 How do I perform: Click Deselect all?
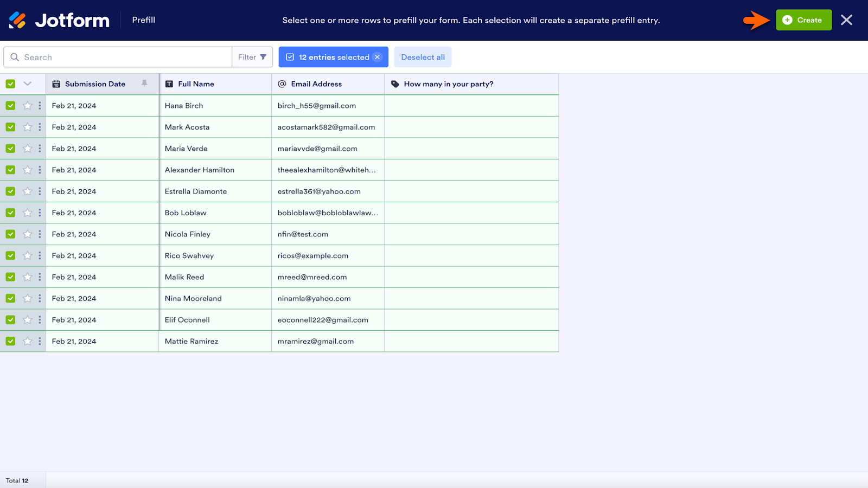(423, 57)
